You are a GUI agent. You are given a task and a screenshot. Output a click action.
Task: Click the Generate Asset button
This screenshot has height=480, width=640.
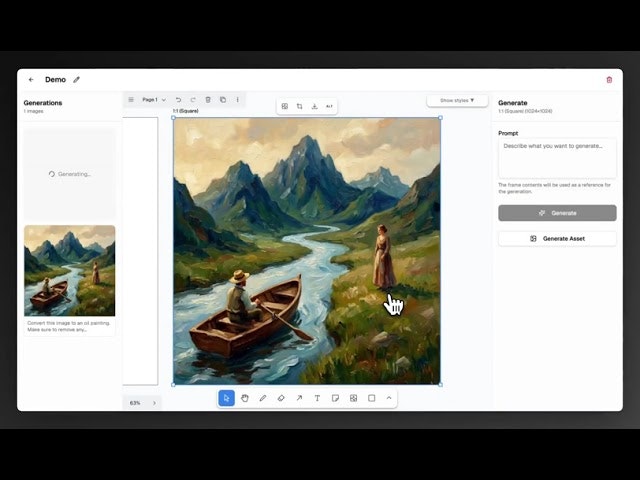557,239
